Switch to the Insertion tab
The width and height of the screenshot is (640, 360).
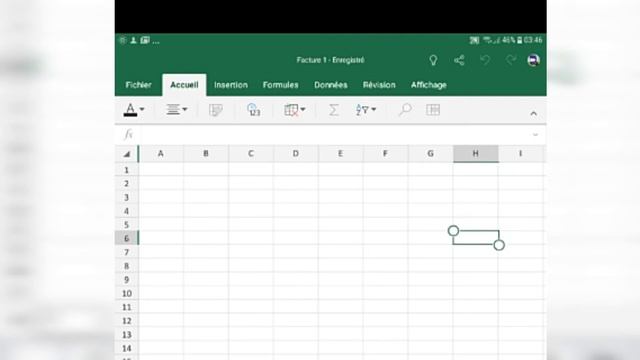[231, 85]
